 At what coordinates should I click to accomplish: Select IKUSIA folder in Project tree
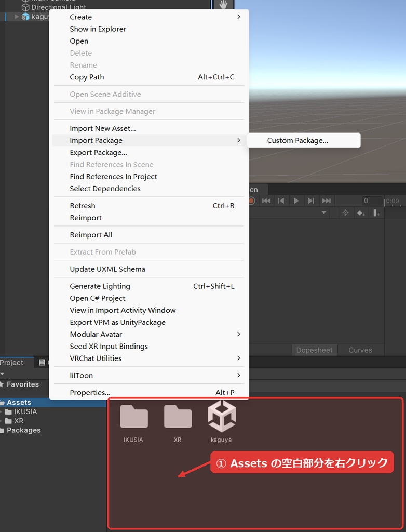25,411
